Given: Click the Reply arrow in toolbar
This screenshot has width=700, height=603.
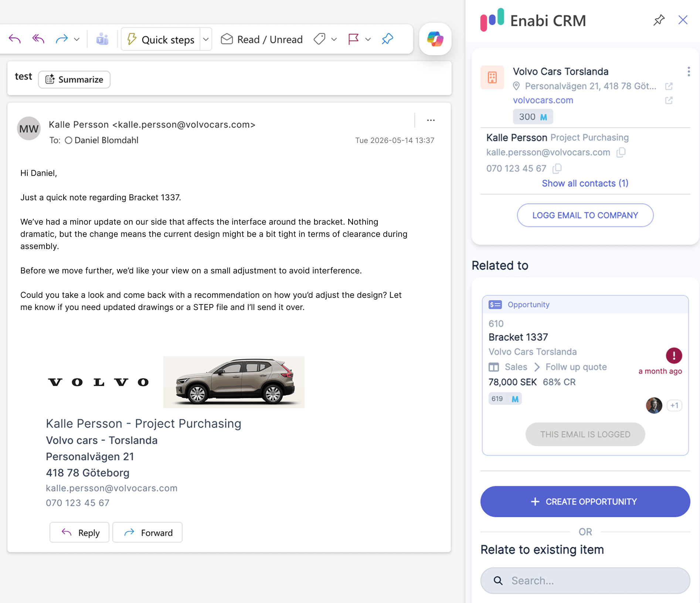Looking at the screenshot, I should click(x=15, y=39).
